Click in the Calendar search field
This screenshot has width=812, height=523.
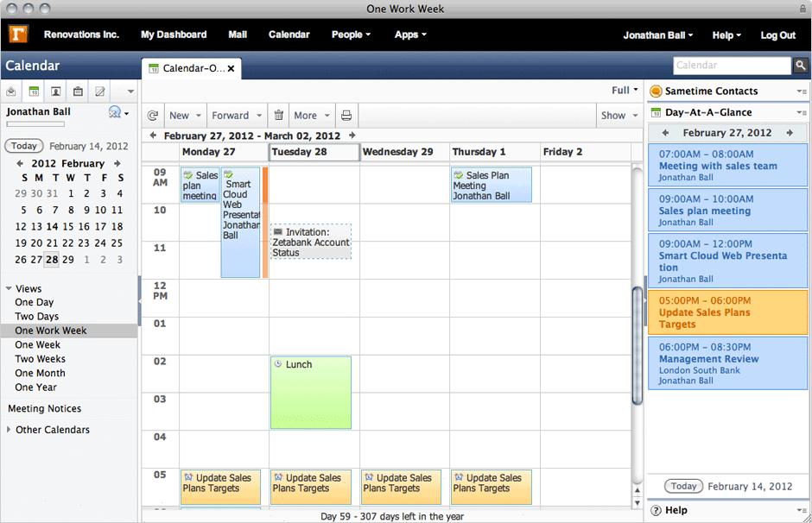[733, 66]
